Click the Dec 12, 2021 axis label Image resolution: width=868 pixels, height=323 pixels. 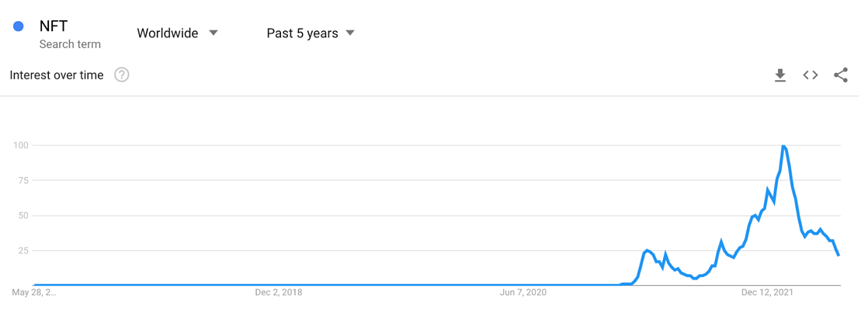point(767,292)
